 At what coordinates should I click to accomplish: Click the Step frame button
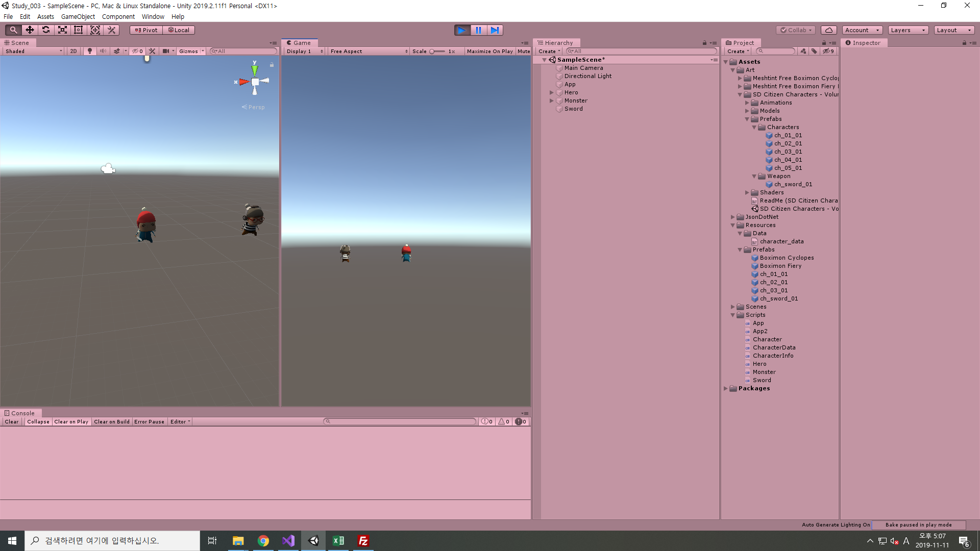point(495,30)
